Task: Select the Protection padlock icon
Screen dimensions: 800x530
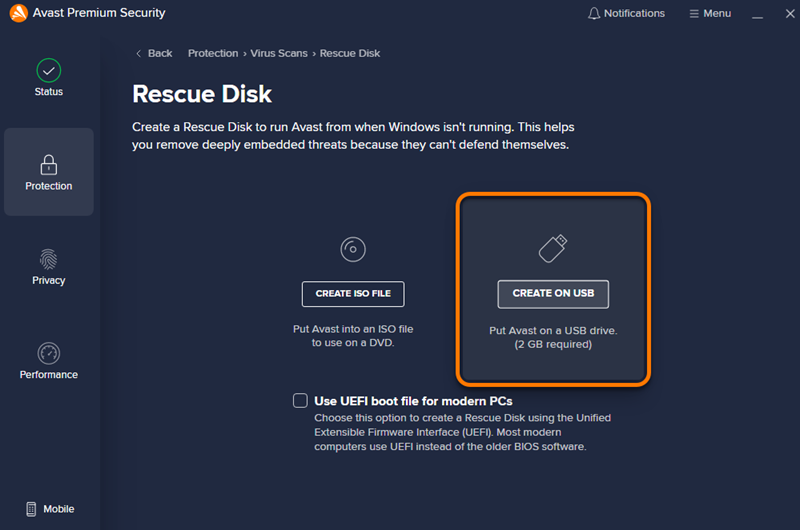Action: pos(48,164)
